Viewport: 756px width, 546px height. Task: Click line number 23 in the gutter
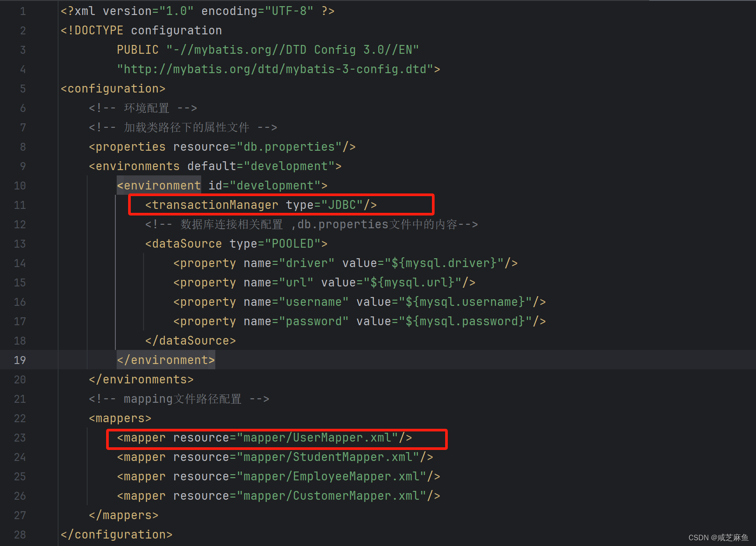pyautogui.click(x=20, y=438)
